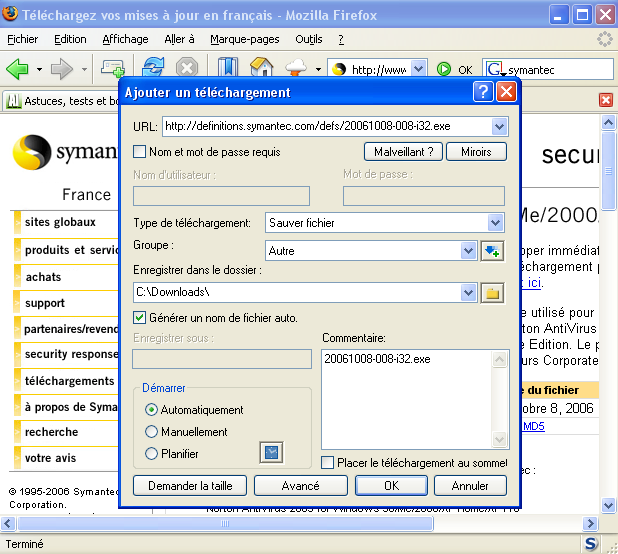Click the grey Forward arrow in Firefox toolbar
The width and height of the screenshot is (618, 554).
point(61,69)
